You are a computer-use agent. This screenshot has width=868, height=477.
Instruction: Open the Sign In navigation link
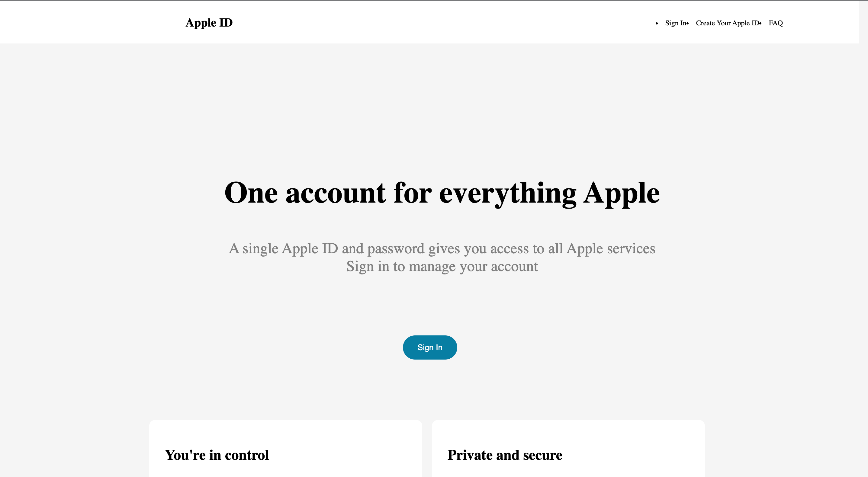(x=675, y=23)
